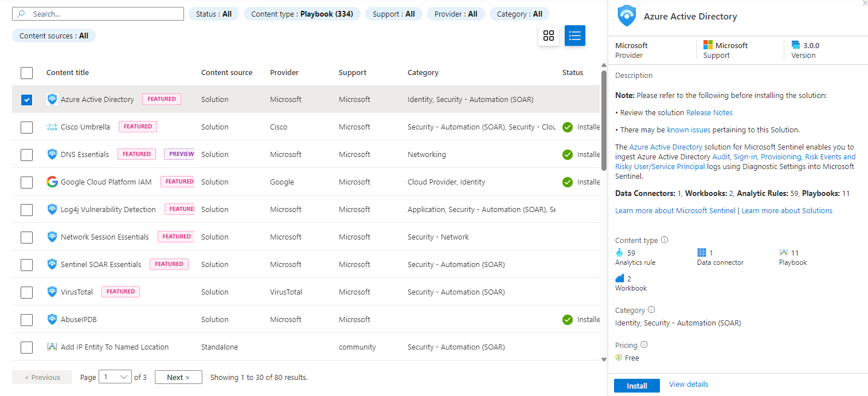Check the AbuseIPDB checkbox
Viewport: 868px width, 396px height.
(27, 320)
